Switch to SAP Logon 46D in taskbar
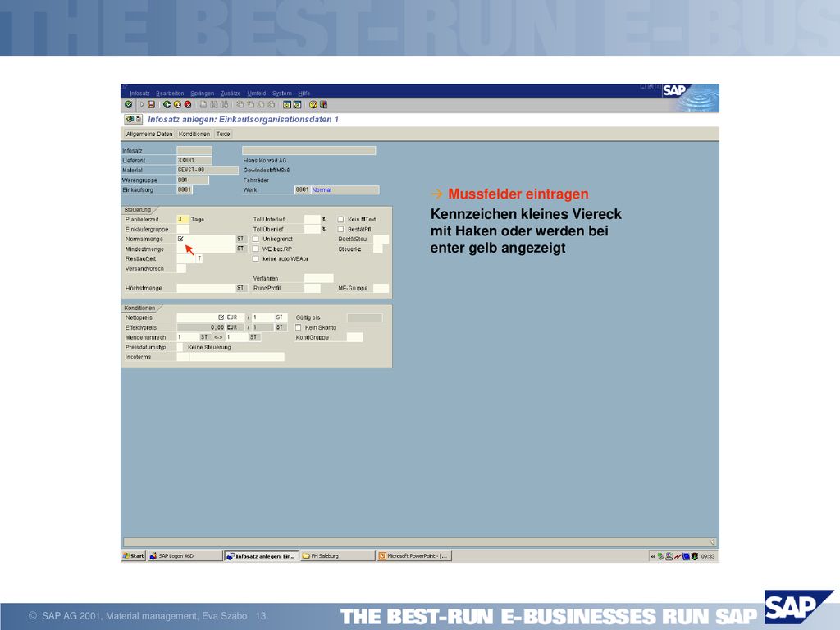 [x=185, y=556]
